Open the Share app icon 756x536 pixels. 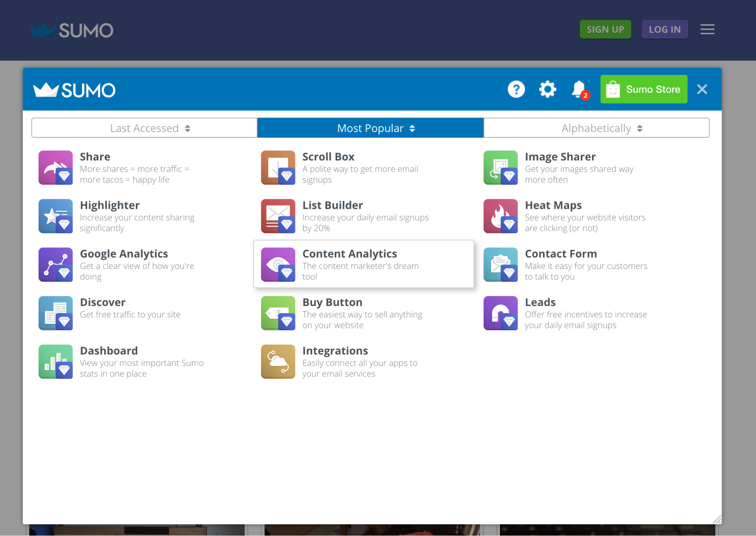coord(56,168)
